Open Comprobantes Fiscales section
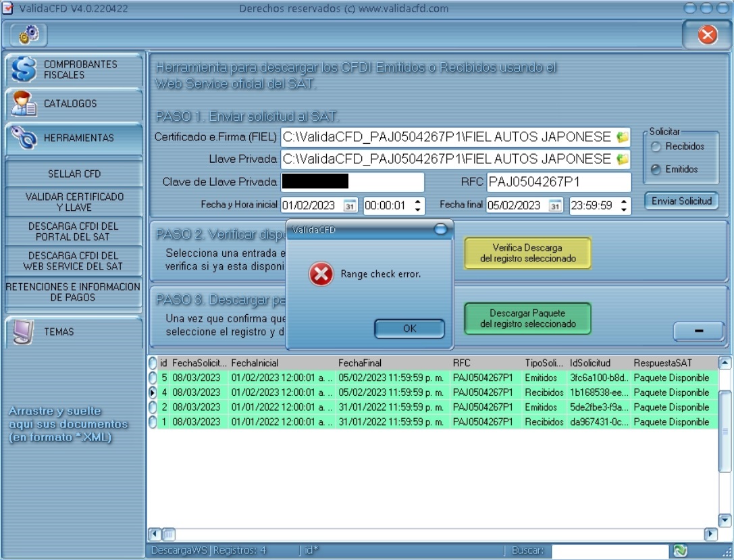 (74, 70)
